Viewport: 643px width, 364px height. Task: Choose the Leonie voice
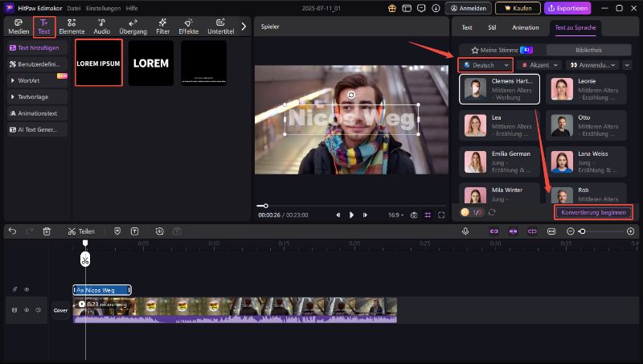(x=587, y=89)
